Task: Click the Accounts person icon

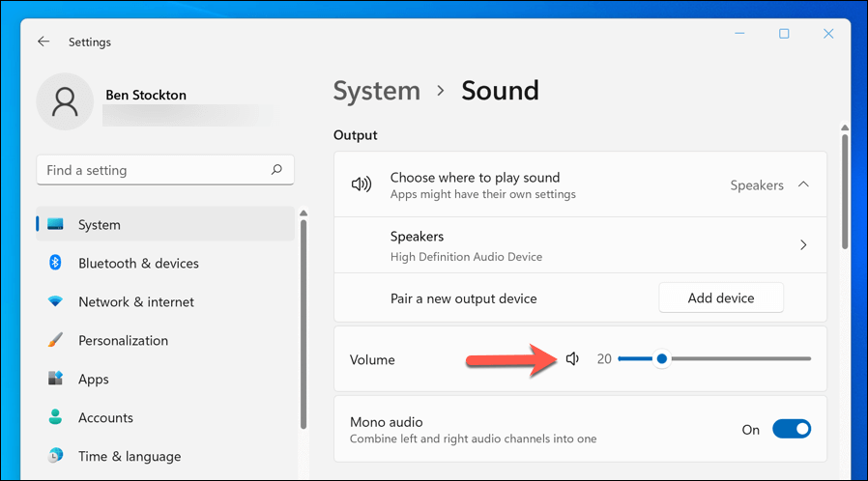Action: click(56, 418)
